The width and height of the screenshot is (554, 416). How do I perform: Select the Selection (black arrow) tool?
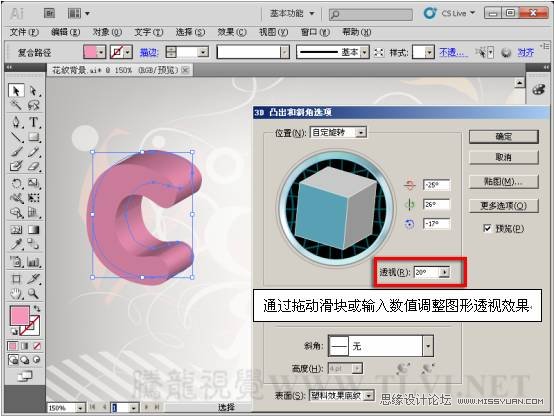pos(16,91)
